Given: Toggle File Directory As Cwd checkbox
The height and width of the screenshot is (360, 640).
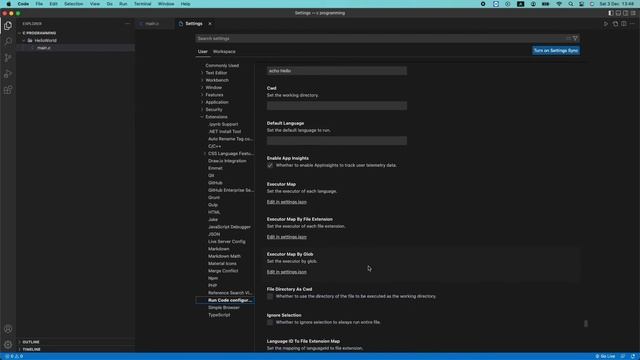Looking at the screenshot, I should (270, 296).
